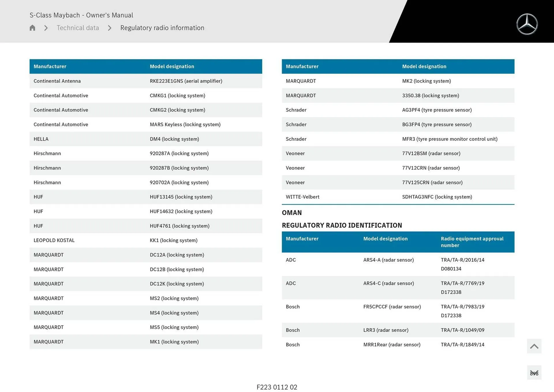Click the Manufacturer header of the left table
The image size is (554, 392).
[50, 66]
